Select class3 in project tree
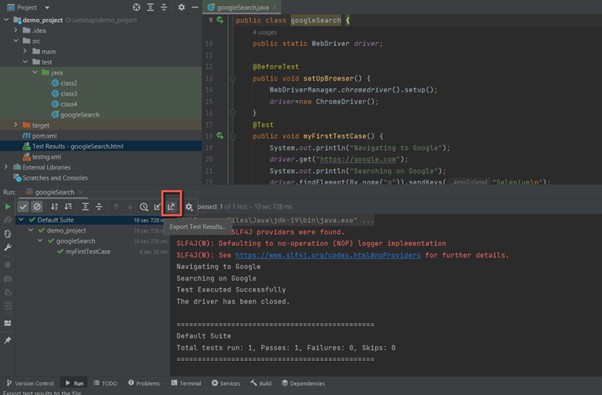The image size is (602, 395). (64, 93)
